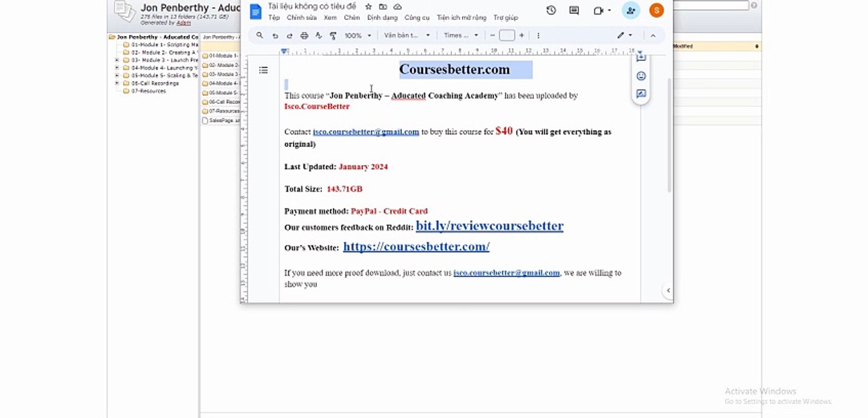Run spelling and grammar check
868x418 pixels.
coord(319,35)
